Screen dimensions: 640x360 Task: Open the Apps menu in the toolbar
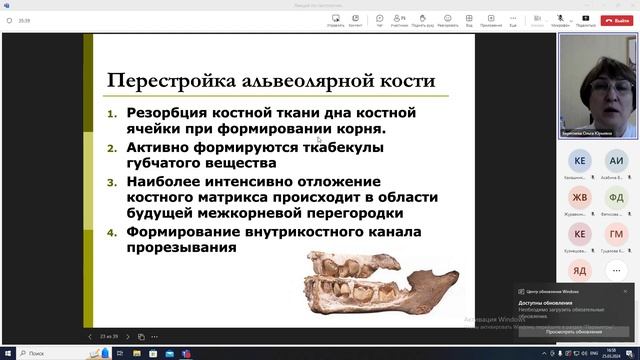pyautogui.click(x=491, y=20)
